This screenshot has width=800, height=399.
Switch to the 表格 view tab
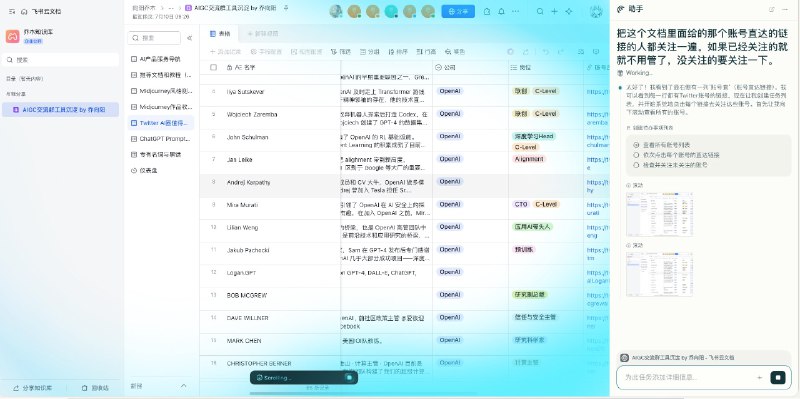220,34
